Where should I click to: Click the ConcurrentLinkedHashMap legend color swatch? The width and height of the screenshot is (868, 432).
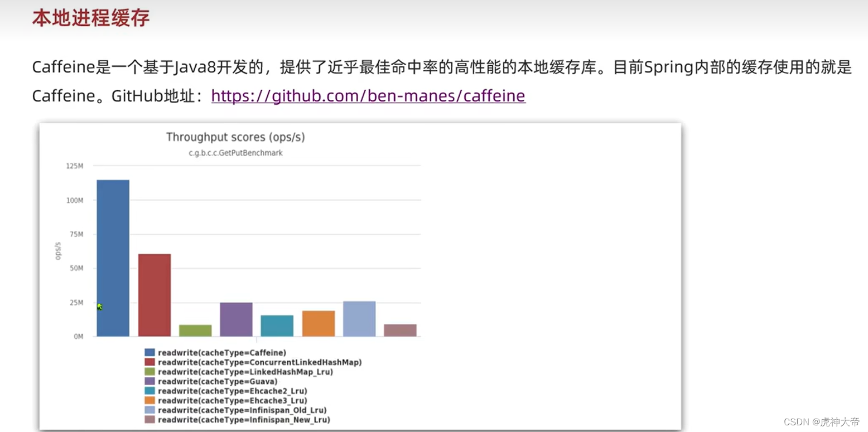point(150,362)
